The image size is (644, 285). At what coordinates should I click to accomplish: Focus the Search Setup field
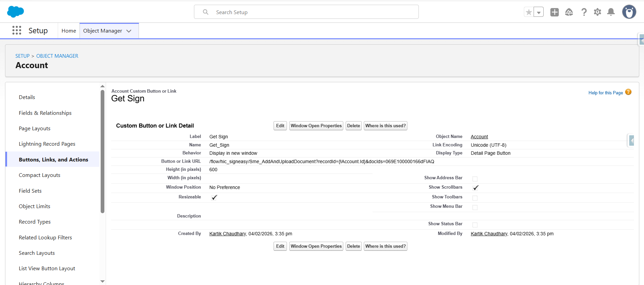coord(306,12)
